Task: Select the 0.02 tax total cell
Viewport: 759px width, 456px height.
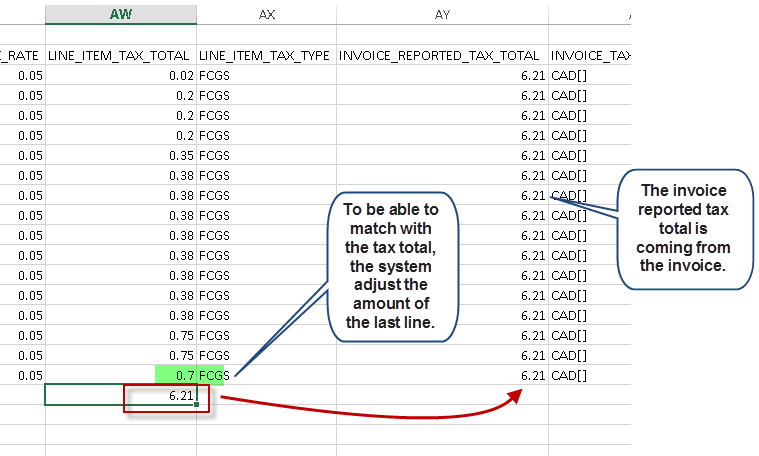Action: coord(121,76)
